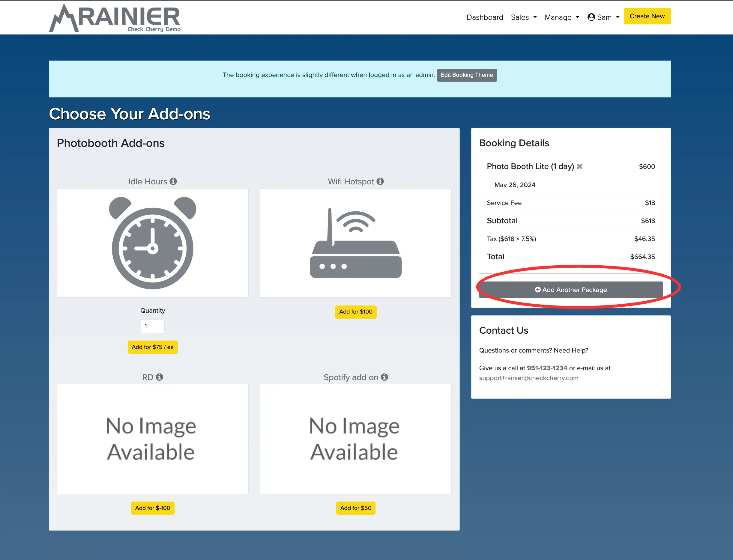Click the Choose Your Add-ons heading

pyautogui.click(x=130, y=114)
